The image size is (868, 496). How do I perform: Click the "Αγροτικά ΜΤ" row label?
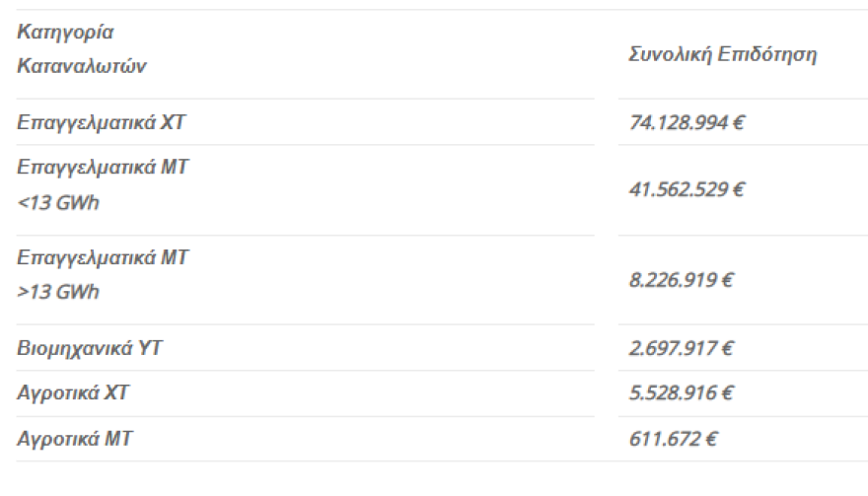coord(74,439)
